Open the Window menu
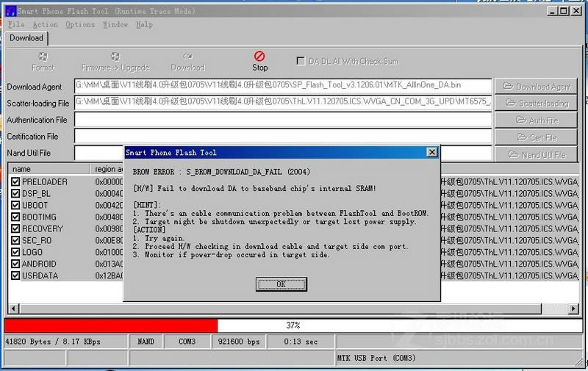The width and height of the screenshot is (588, 371). tap(115, 24)
